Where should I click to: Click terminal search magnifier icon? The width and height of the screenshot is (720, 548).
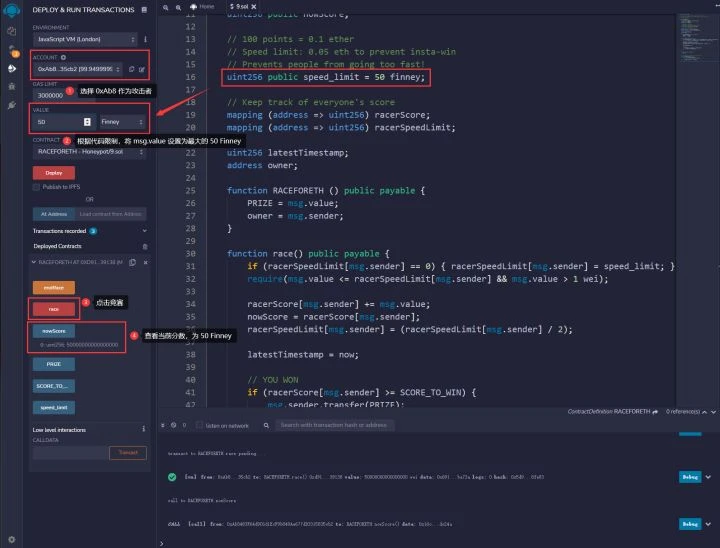(x=266, y=425)
